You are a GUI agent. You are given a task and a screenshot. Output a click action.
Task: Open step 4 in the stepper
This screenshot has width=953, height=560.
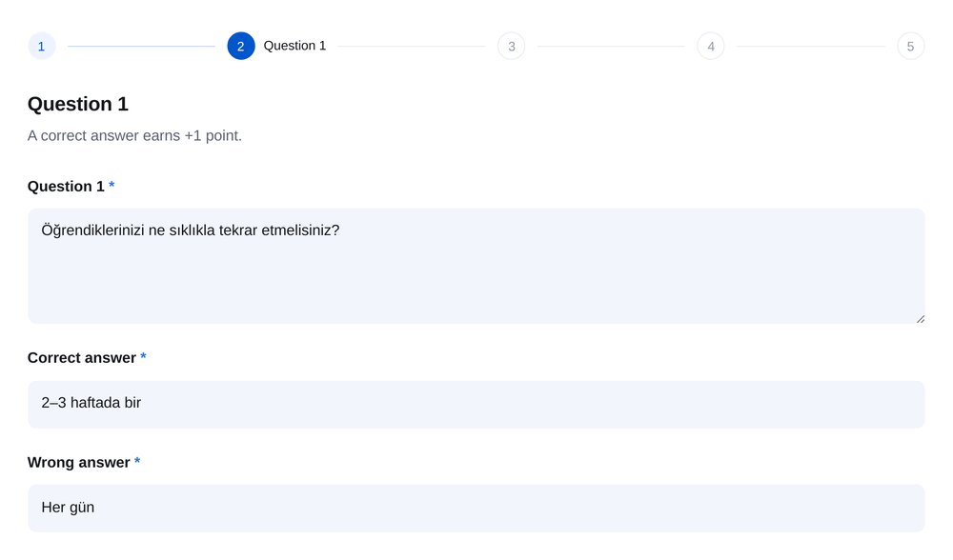coord(711,46)
